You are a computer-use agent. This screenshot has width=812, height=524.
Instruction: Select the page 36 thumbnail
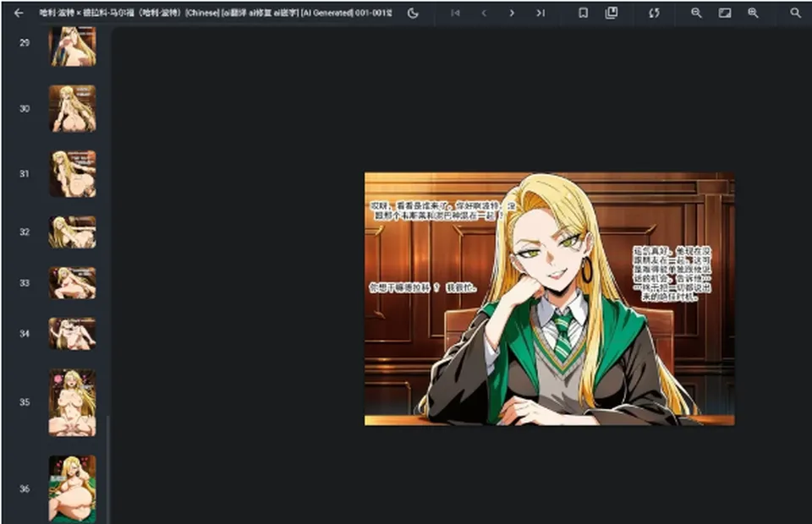click(73, 489)
